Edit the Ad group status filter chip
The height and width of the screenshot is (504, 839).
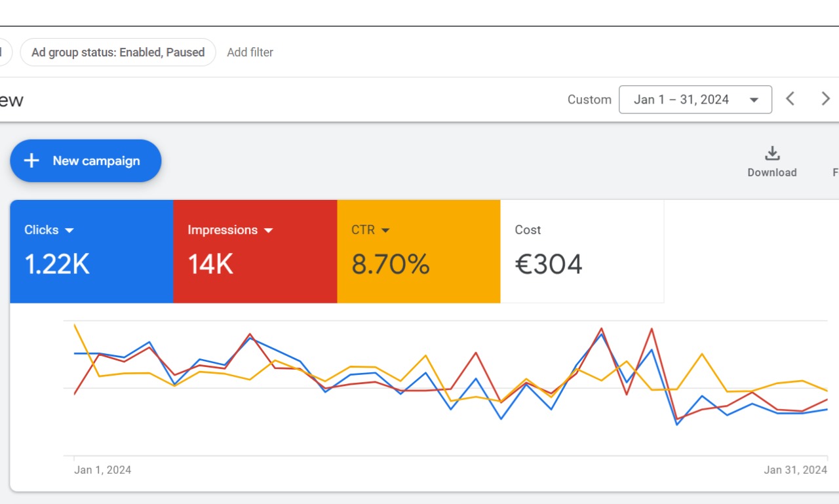pos(118,52)
